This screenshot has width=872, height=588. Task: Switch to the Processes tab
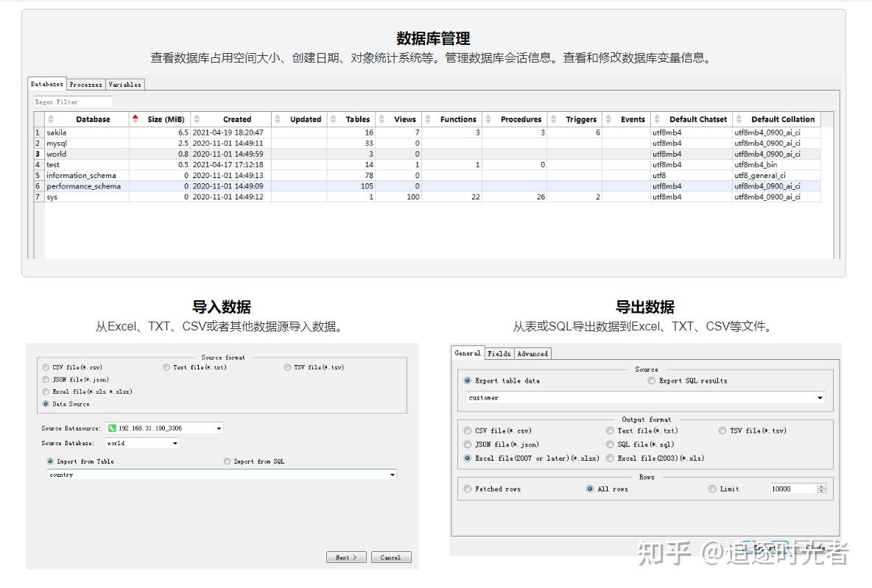point(85,84)
